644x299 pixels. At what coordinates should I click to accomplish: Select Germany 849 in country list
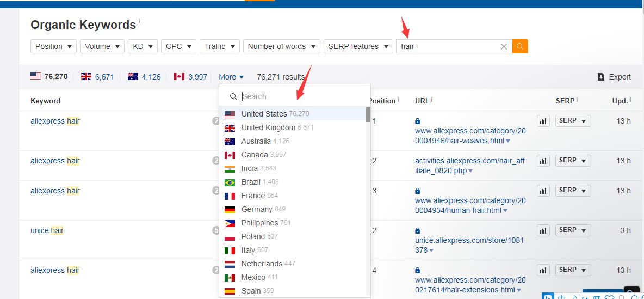[293, 209]
